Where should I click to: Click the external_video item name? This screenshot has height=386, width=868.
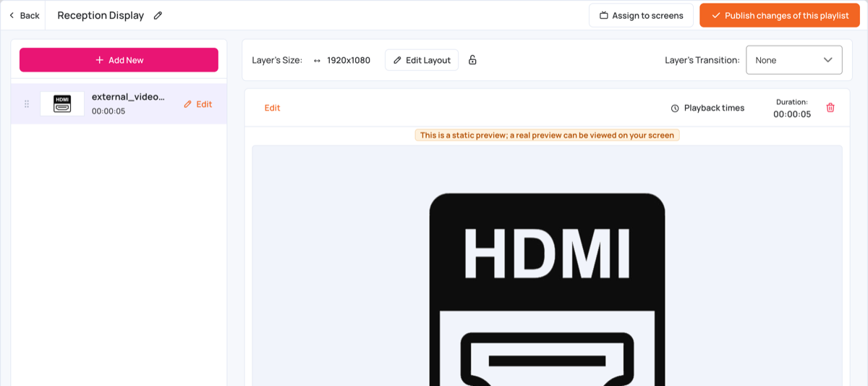129,96
